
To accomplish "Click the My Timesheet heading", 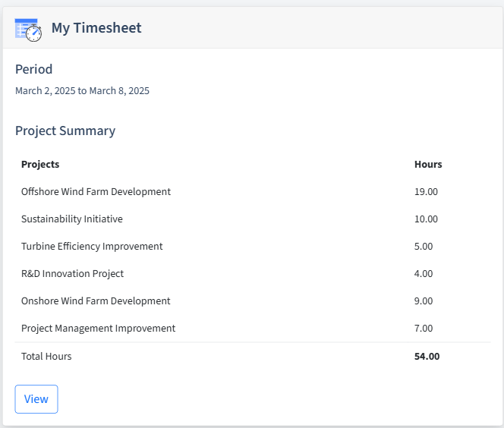I will coord(96,27).
